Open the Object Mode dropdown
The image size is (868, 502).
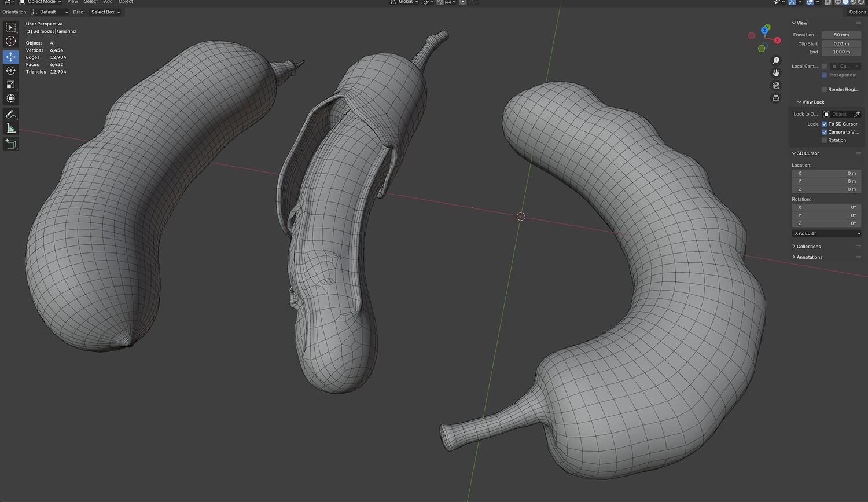coord(41,2)
